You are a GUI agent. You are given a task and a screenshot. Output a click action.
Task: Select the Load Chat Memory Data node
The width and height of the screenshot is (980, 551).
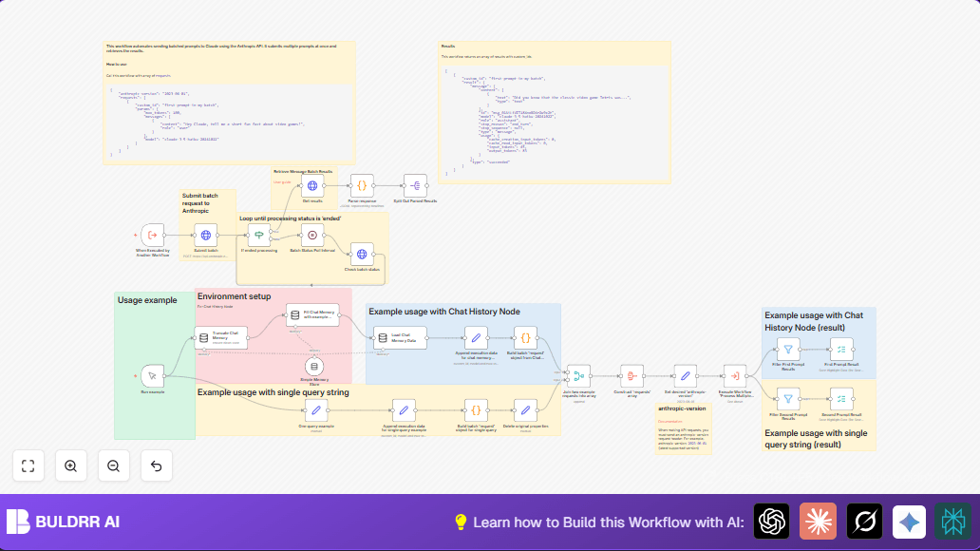coord(400,338)
